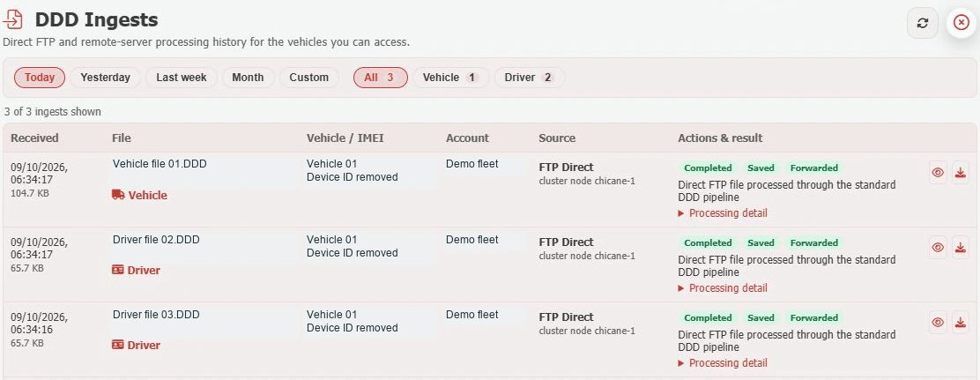Image resolution: width=980 pixels, height=380 pixels.
Task: Click the Driver file 03.DDD file name
Action: tap(156, 315)
